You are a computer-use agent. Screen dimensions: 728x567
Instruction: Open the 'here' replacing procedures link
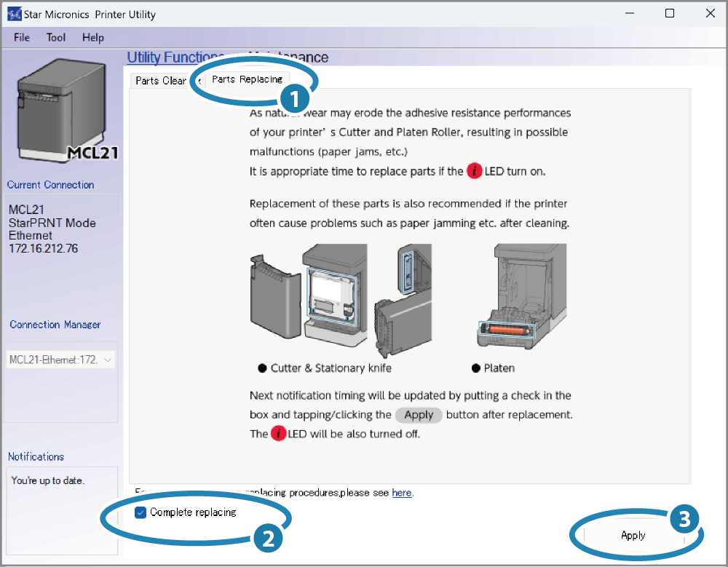point(402,493)
